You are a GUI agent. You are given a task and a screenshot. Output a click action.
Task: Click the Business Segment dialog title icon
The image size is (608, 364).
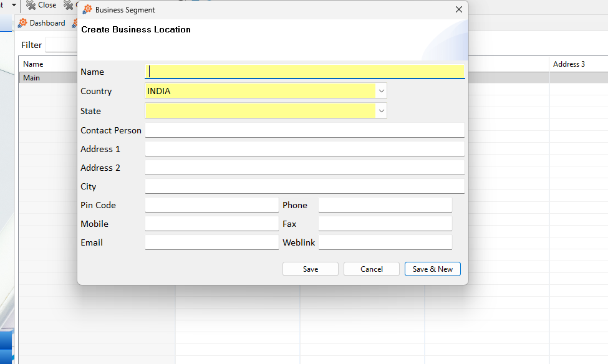pyautogui.click(x=87, y=9)
